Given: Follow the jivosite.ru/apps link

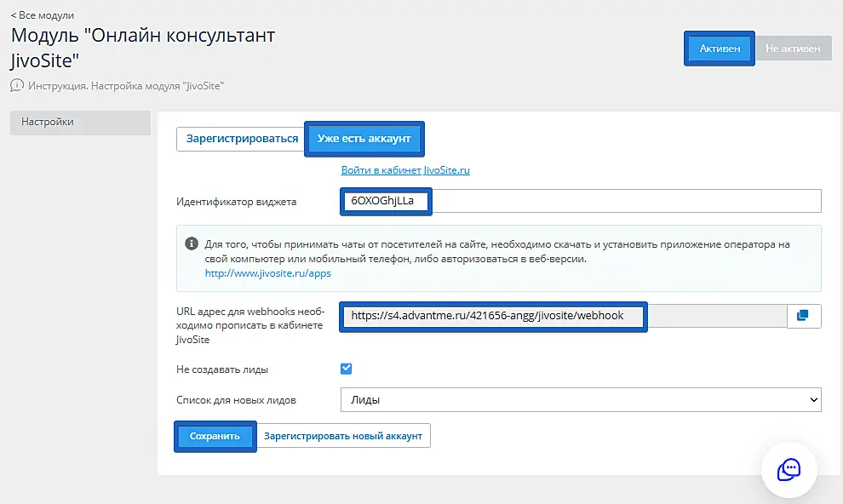Looking at the screenshot, I should click(x=267, y=273).
